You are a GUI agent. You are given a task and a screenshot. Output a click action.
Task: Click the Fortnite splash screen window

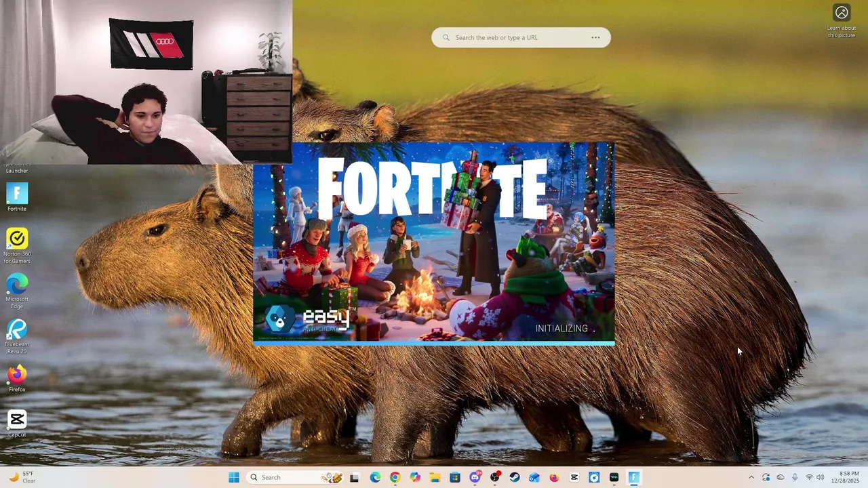434,244
